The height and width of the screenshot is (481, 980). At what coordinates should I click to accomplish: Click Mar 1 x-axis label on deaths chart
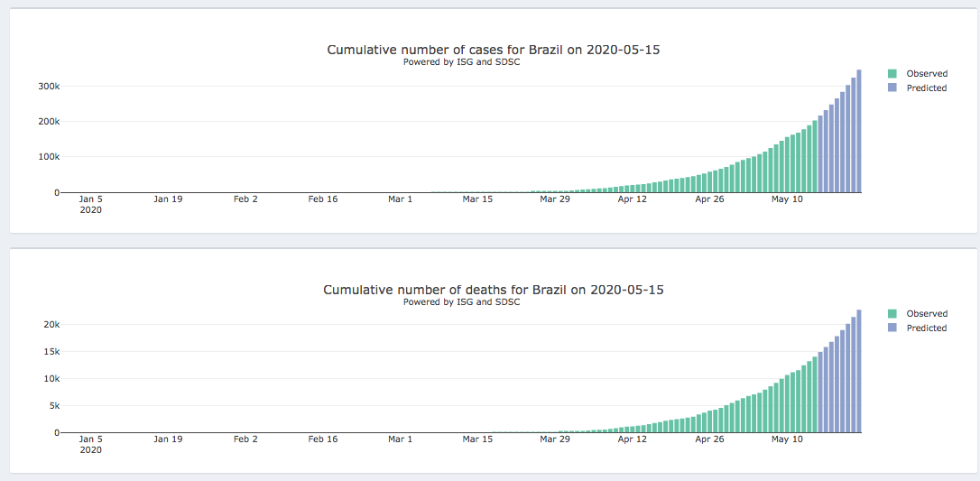(x=400, y=439)
